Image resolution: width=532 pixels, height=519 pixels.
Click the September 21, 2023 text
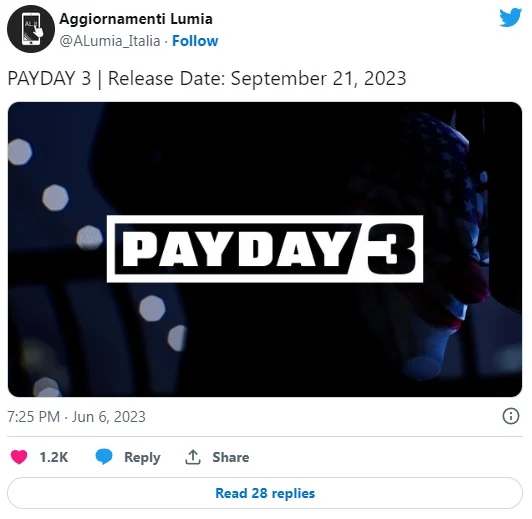[x=318, y=79]
